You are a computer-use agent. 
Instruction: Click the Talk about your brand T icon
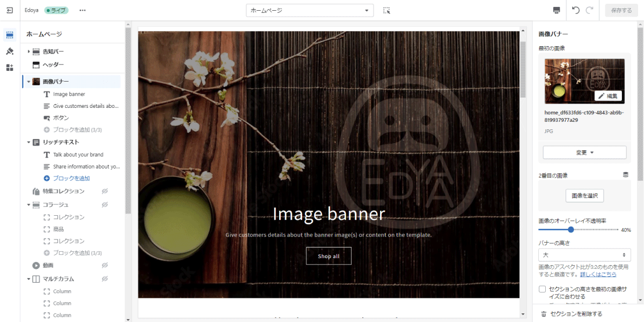click(x=47, y=155)
